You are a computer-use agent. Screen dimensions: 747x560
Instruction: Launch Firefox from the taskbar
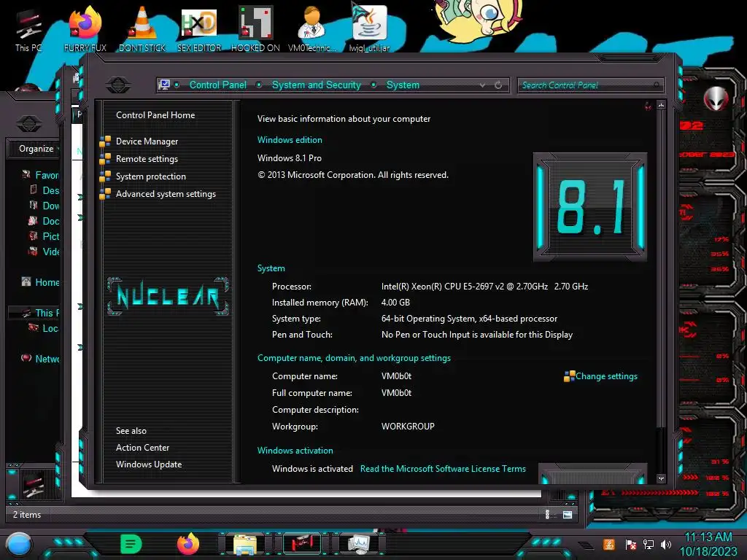pos(187,544)
